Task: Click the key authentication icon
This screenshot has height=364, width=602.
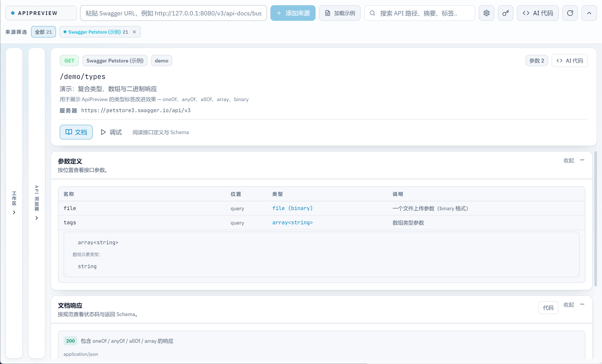Action: [x=505, y=13]
